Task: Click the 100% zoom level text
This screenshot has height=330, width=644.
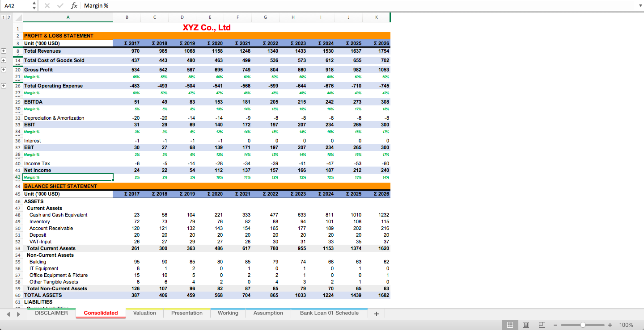Action: tap(626, 325)
